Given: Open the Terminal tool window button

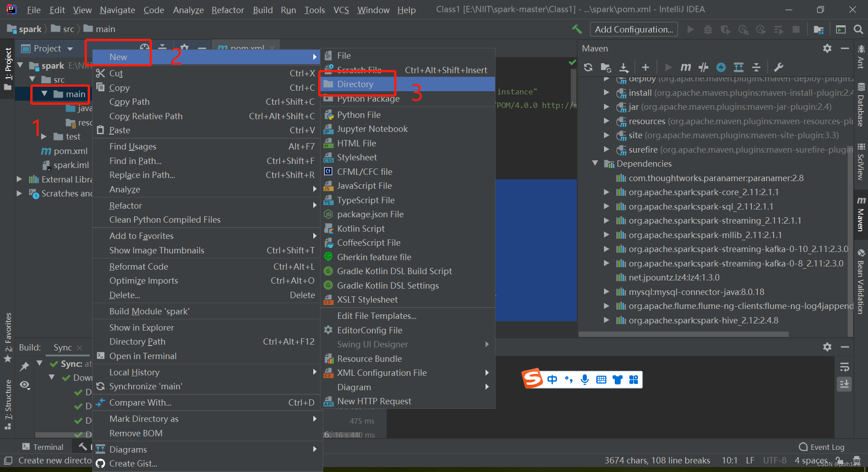Looking at the screenshot, I should (x=43, y=447).
